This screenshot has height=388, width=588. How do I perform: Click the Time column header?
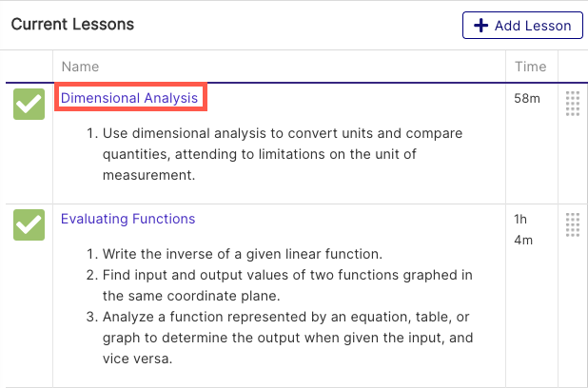531,67
